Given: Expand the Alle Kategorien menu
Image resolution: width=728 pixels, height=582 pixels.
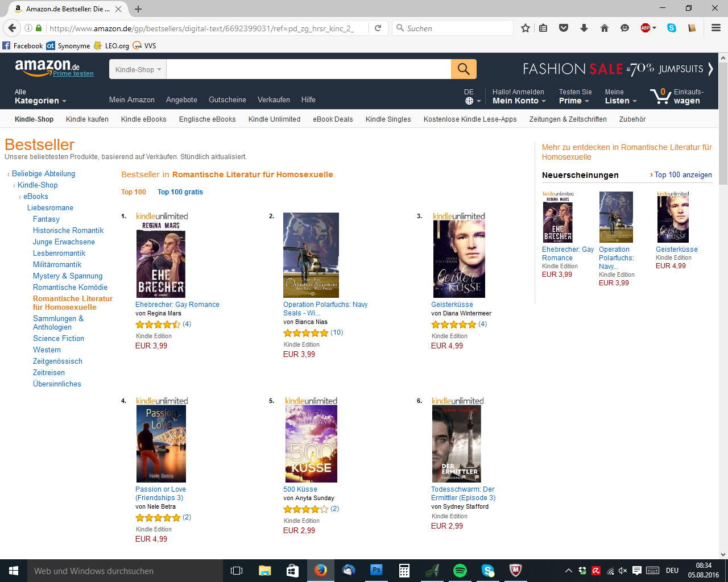Looking at the screenshot, I should pyautogui.click(x=40, y=97).
